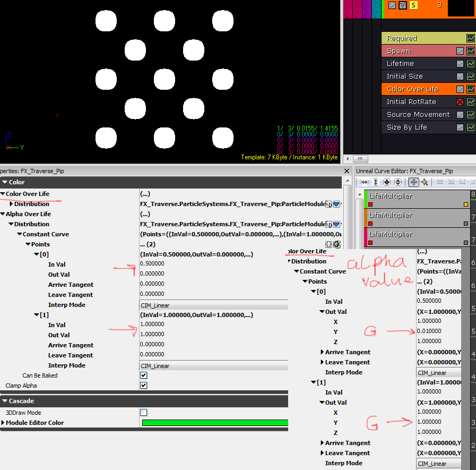The width and height of the screenshot is (476, 470).
Task: Collapse the Points array node
Action: pos(28,244)
